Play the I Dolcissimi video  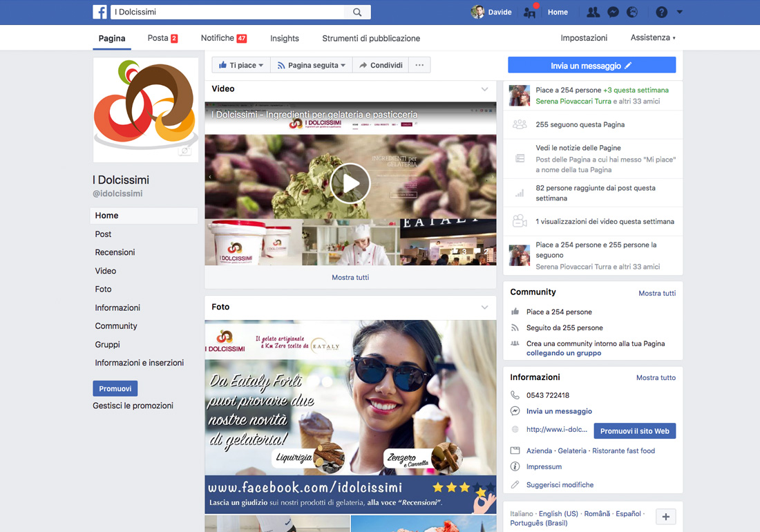350,183
